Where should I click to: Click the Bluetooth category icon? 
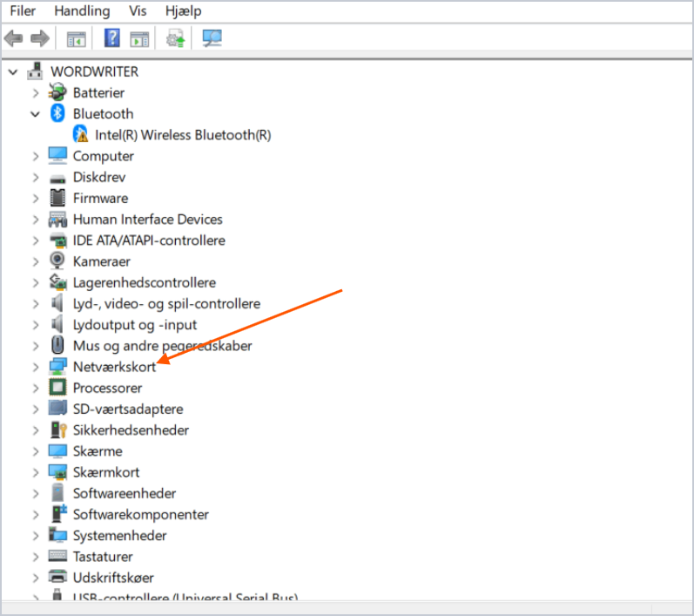(x=57, y=113)
